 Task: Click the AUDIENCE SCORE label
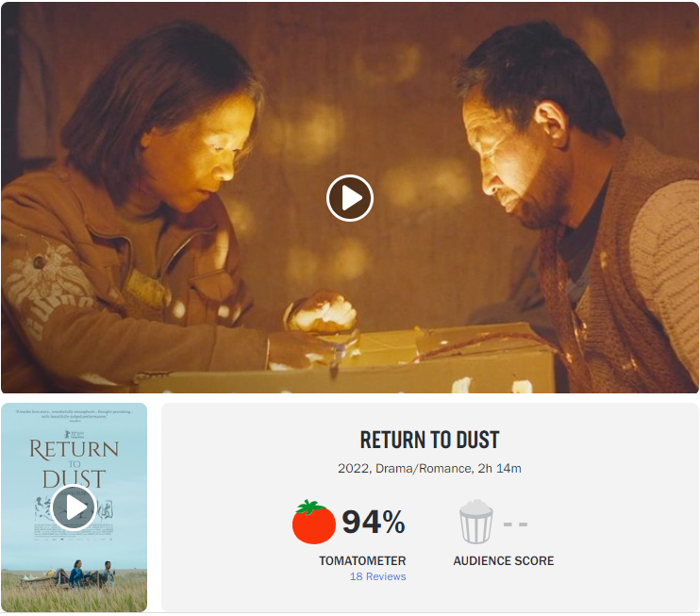pos(503,560)
